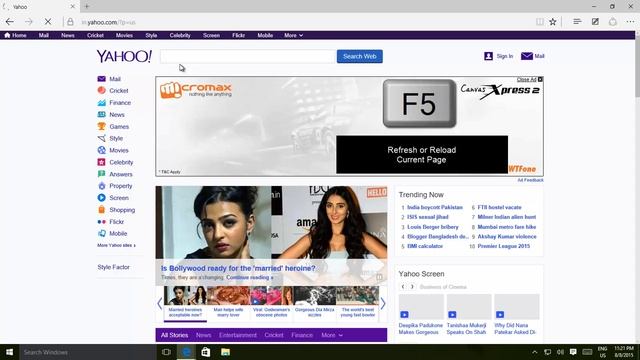The width and height of the screenshot is (640, 360).
Task: Click the Celebrity star icon in sidebar
Action: (x=102, y=162)
